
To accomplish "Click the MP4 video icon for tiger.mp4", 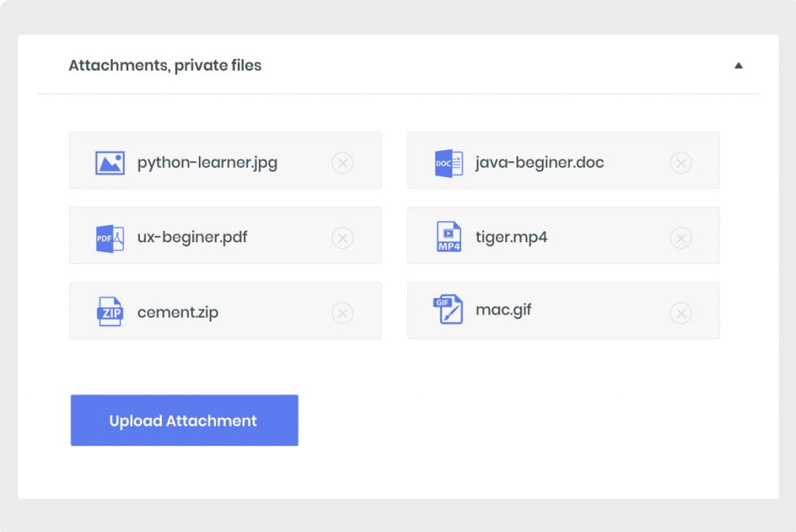I will (x=449, y=237).
